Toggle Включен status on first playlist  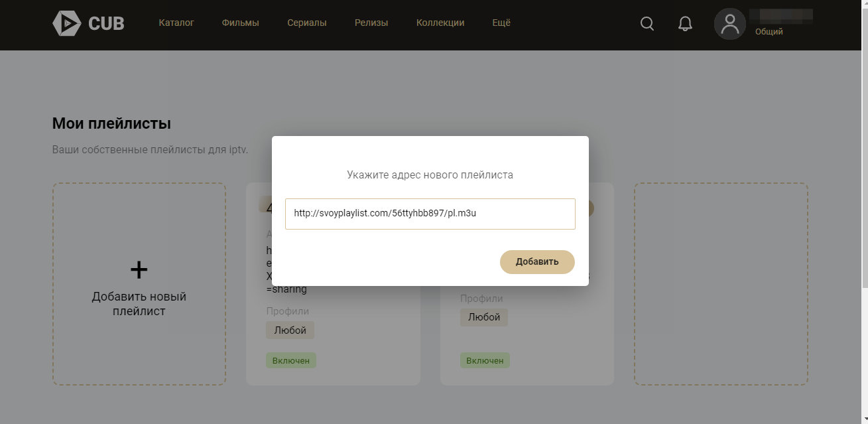coord(291,360)
